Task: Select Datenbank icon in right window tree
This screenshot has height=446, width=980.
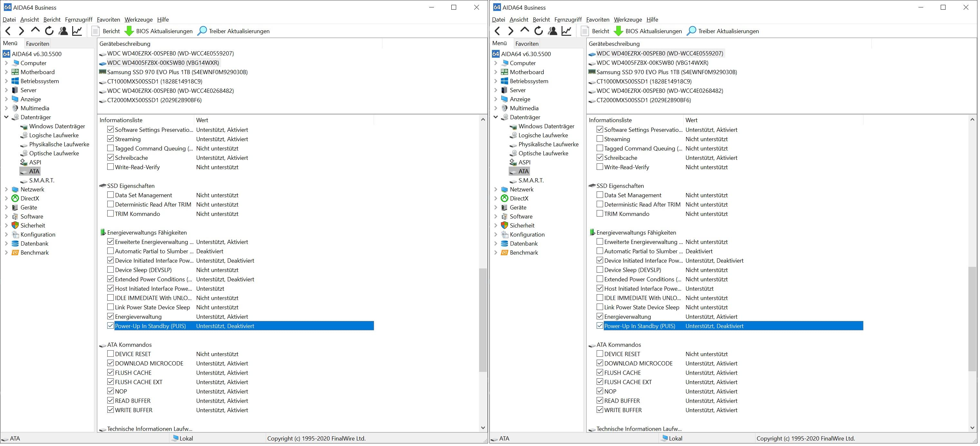Action: 504,244
